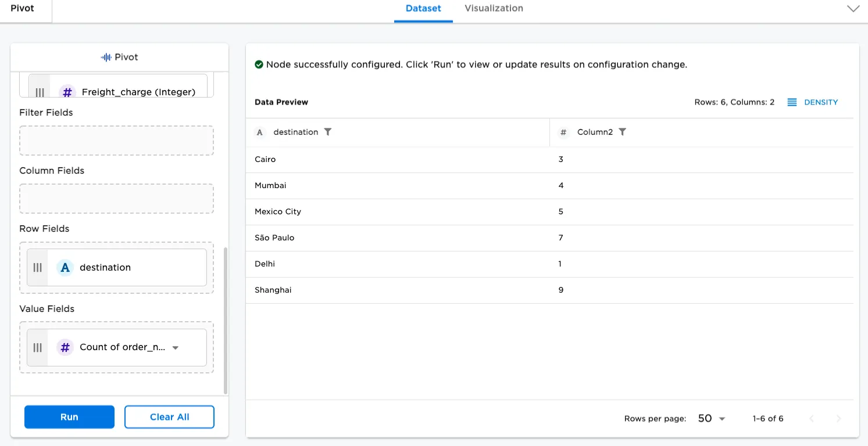The height and width of the screenshot is (446, 868).
Task: Click the Run button
Action: point(69,416)
